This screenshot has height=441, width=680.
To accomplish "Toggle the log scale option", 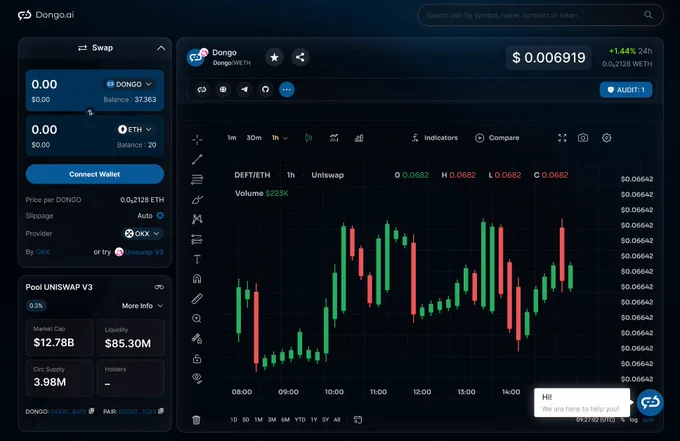I will point(634,420).
